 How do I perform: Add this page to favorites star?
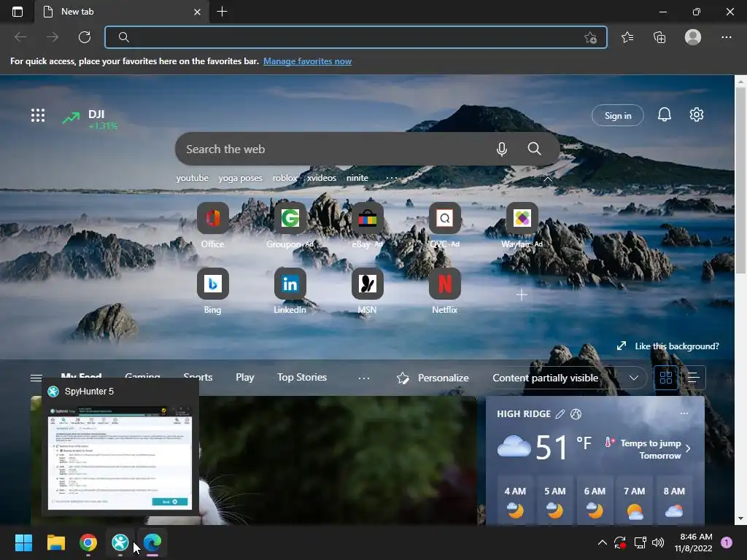click(x=590, y=38)
